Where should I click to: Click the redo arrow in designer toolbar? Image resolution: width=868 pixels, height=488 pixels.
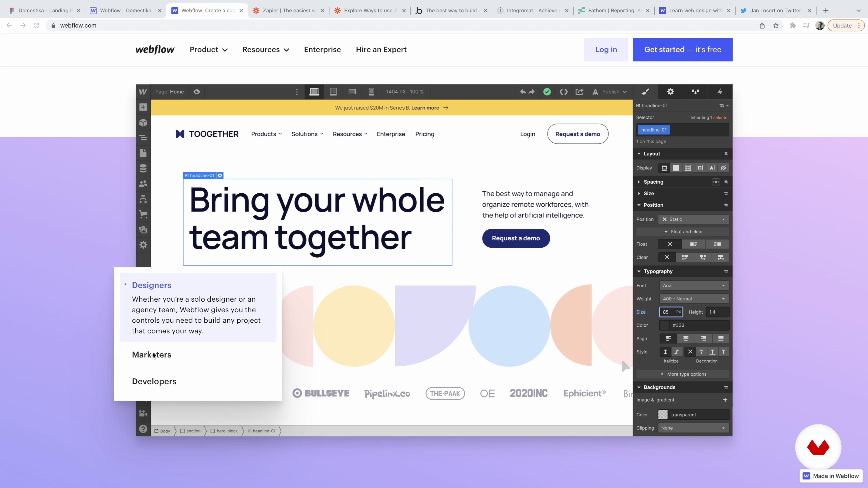[x=532, y=91]
